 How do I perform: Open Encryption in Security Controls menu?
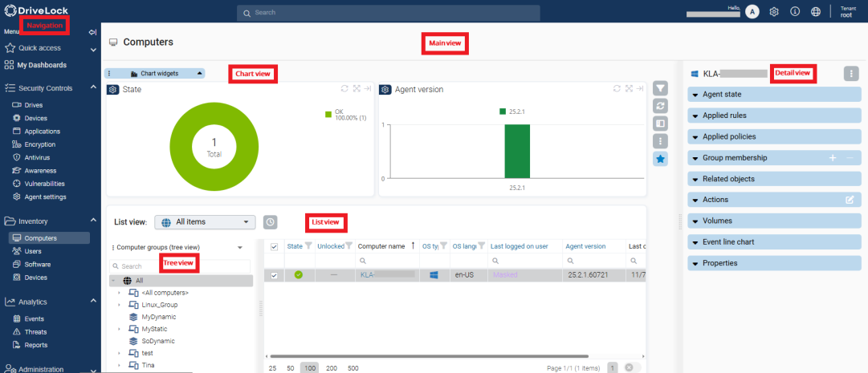pyautogui.click(x=40, y=144)
